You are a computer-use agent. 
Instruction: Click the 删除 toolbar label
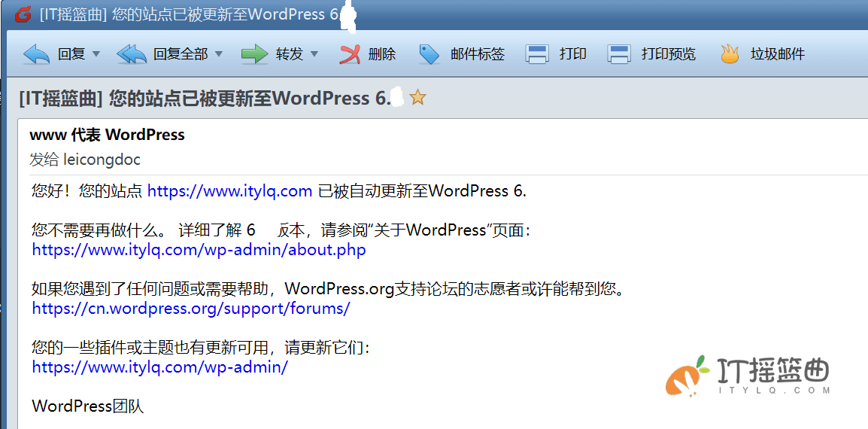382,54
